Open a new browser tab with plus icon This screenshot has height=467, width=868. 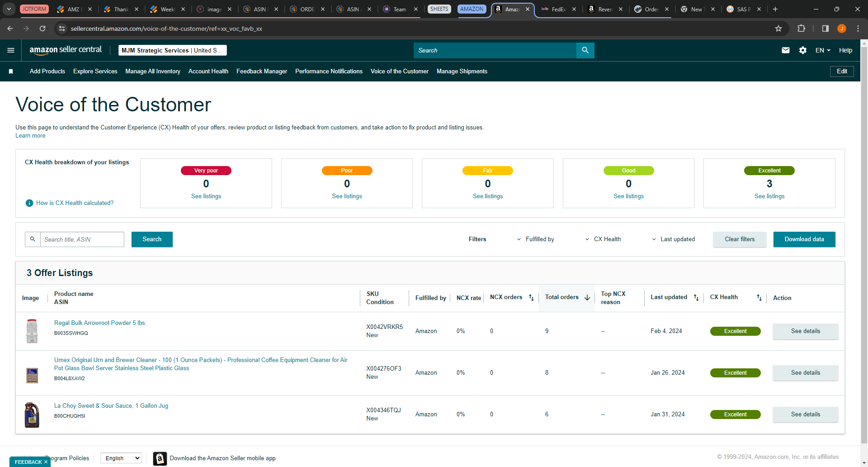click(775, 9)
